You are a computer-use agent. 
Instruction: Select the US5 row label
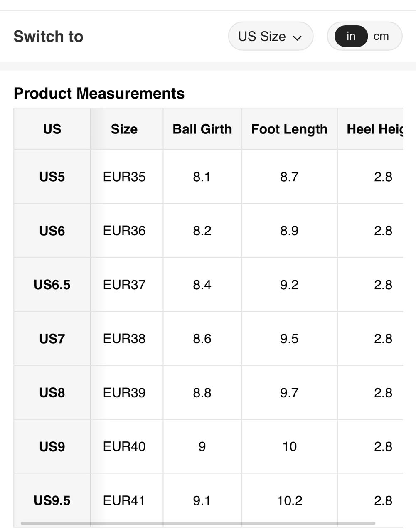52,177
